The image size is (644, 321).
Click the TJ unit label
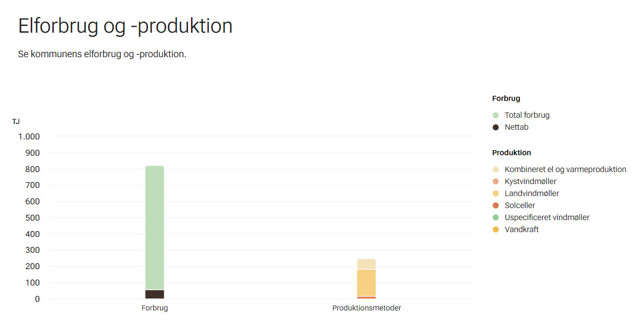click(x=16, y=122)
